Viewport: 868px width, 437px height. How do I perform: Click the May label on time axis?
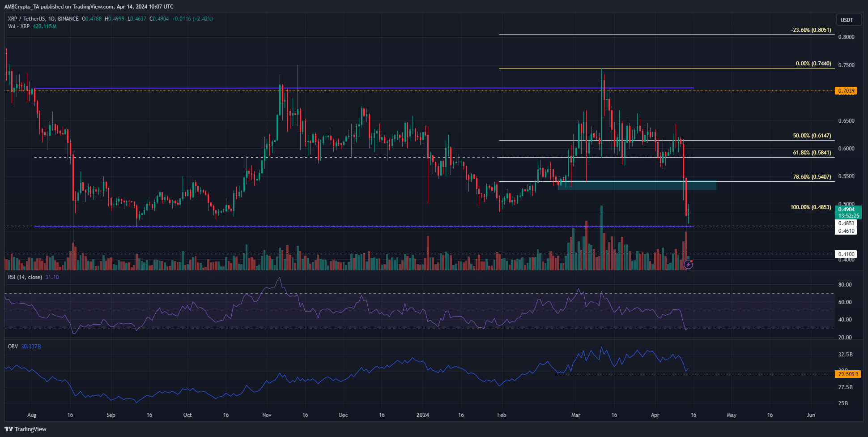732,415
